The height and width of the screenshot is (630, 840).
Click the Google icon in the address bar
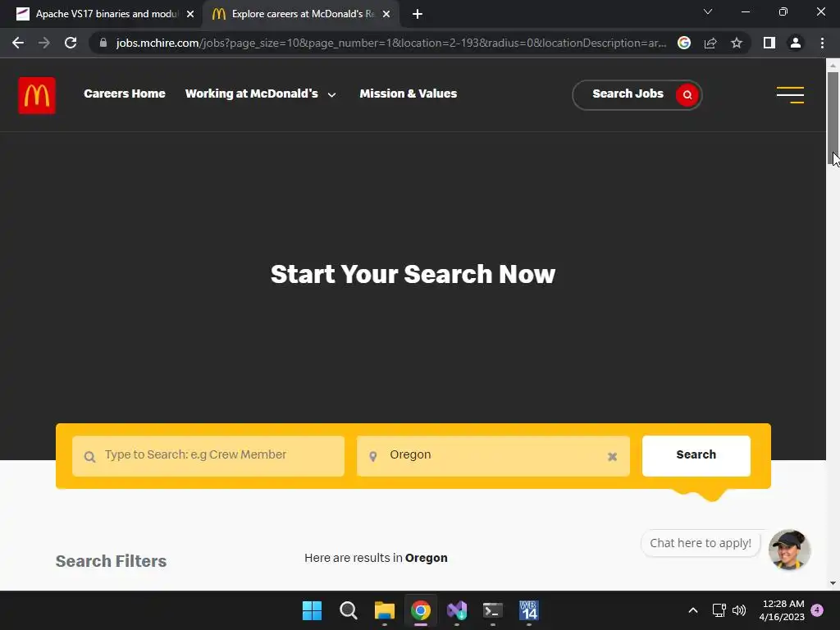(684, 43)
